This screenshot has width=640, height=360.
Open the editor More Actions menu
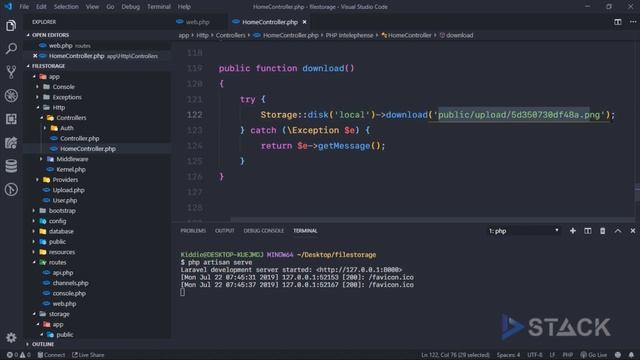point(633,22)
